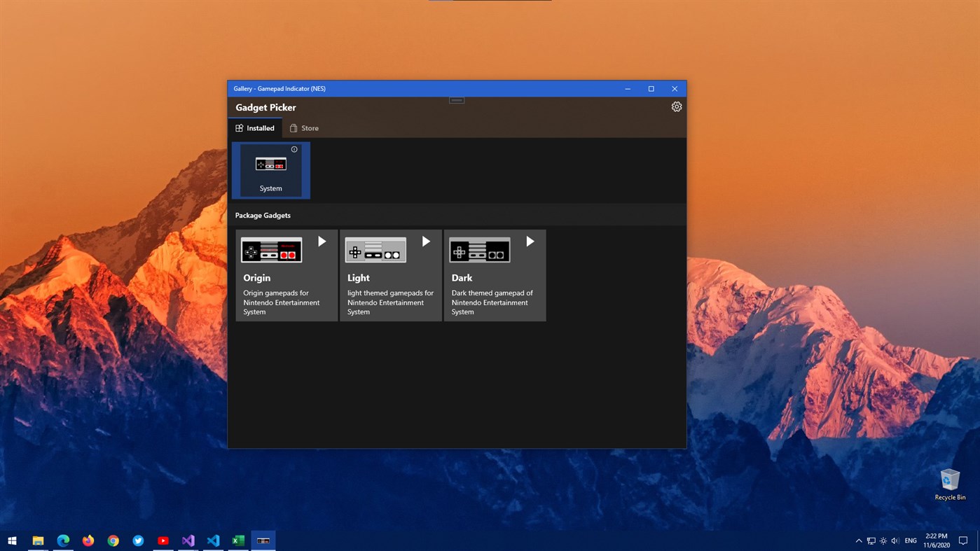Switch to the Store tab

tap(304, 128)
